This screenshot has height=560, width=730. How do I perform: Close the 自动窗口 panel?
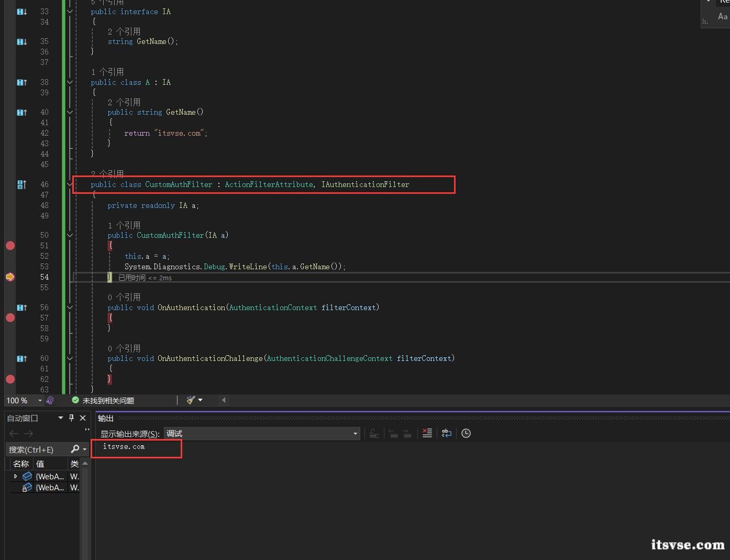pyautogui.click(x=83, y=418)
